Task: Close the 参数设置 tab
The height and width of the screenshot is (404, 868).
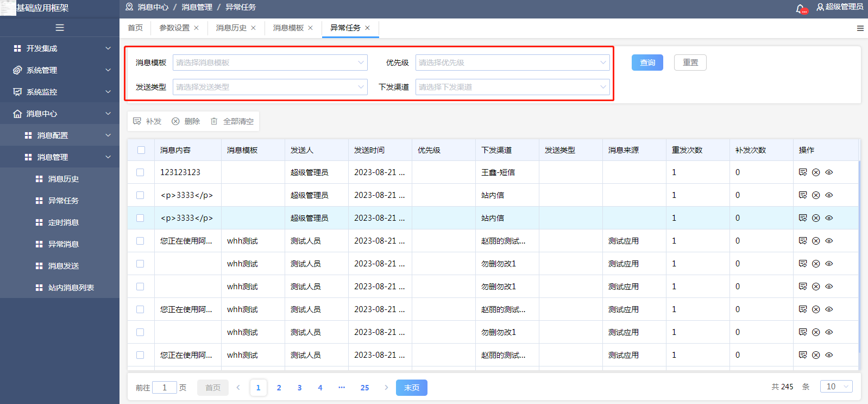Action: tap(196, 28)
